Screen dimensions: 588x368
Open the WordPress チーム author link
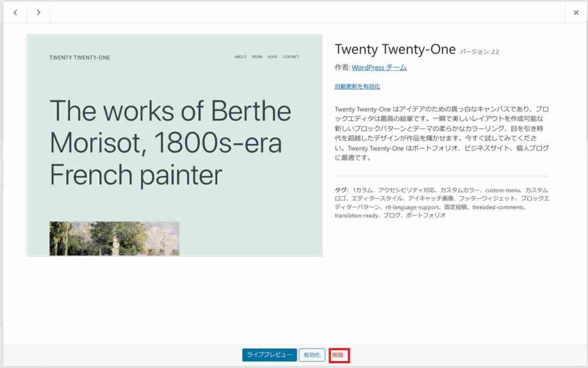(x=379, y=67)
